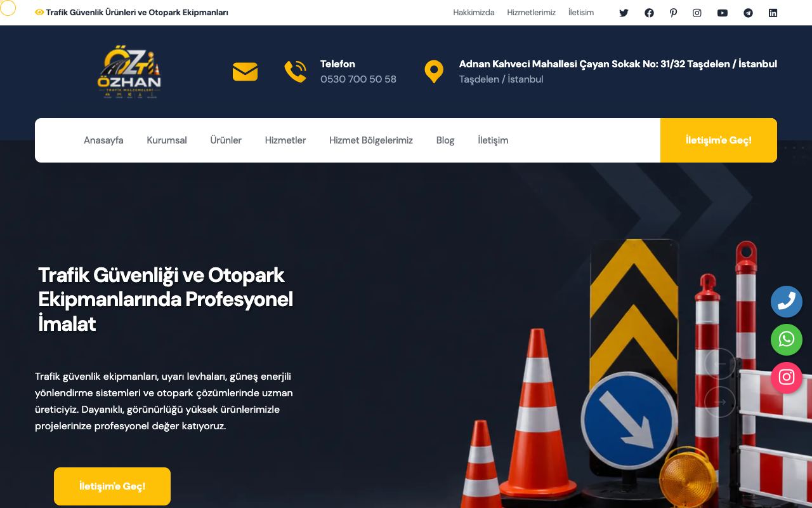Open Hizmet Bölgelerimiz menu item
Screen dimensions: 812x508
[x=371, y=140]
